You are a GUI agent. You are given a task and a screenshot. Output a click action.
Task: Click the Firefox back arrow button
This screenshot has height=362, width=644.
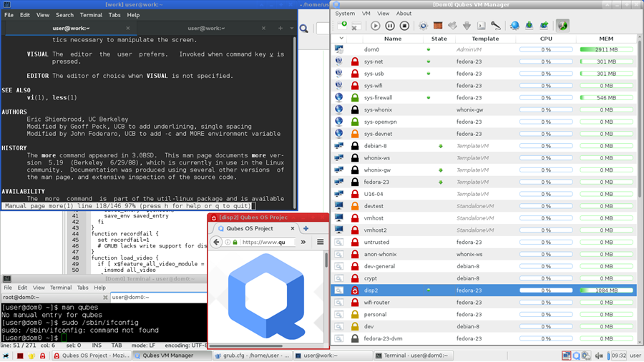[x=216, y=242]
